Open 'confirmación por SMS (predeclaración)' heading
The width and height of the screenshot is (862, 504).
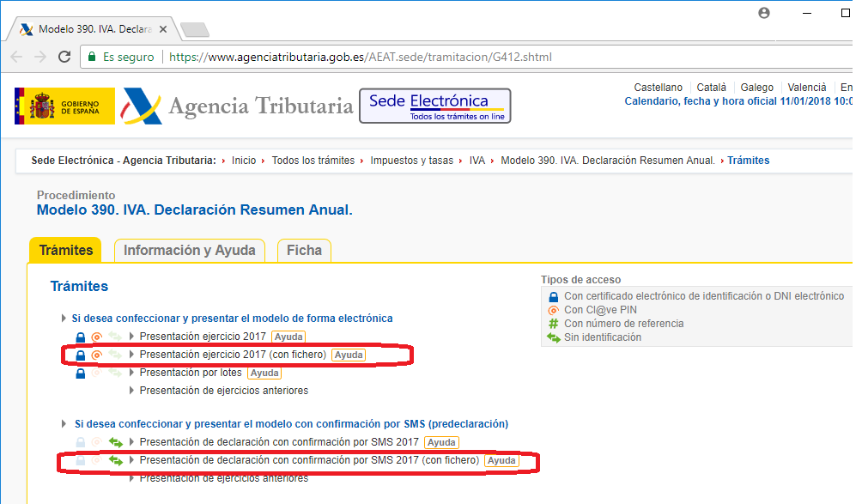tap(291, 424)
